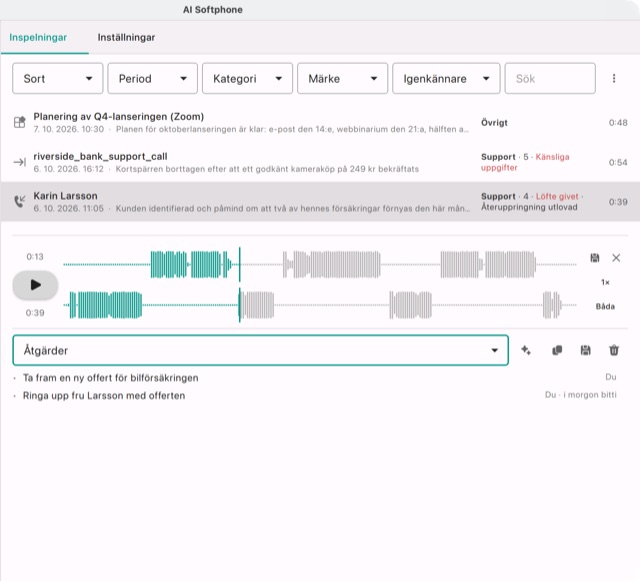Expand the Sort dropdown

tap(58, 78)
